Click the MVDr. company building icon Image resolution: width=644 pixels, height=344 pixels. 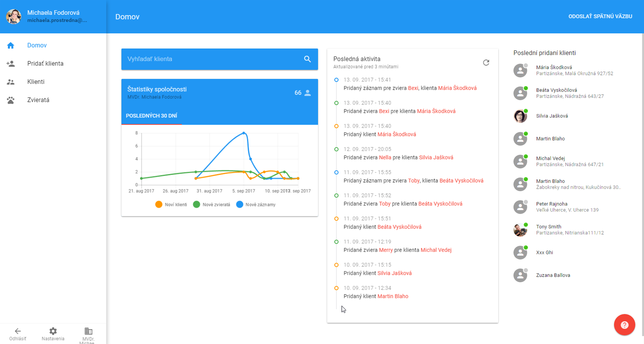click(x=89, y=331)
